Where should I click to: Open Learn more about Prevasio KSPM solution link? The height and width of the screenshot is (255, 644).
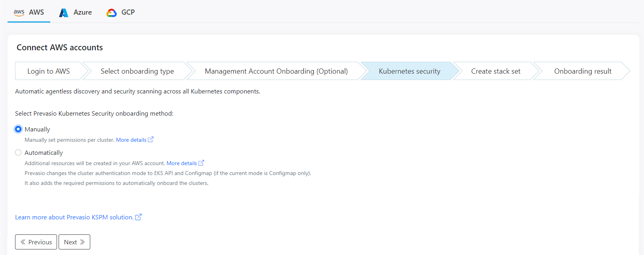click(74, 217)
